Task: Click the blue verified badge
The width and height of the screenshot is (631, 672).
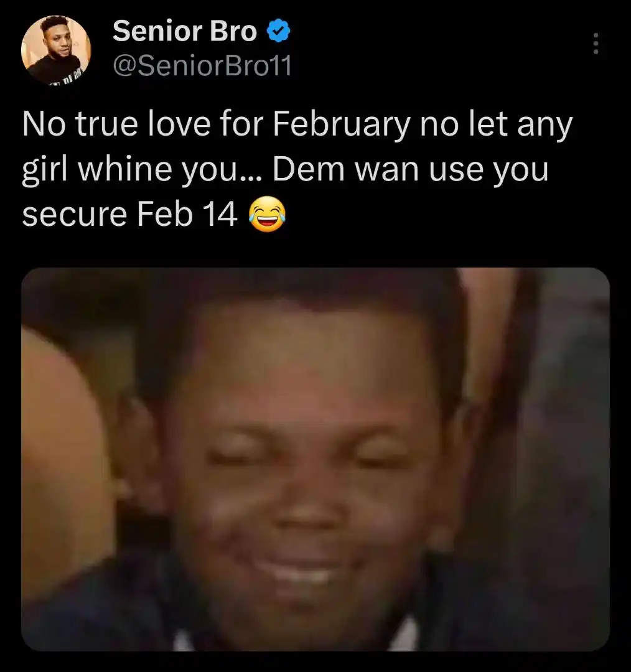Action: pyautogui.click(x=279, y=31)
